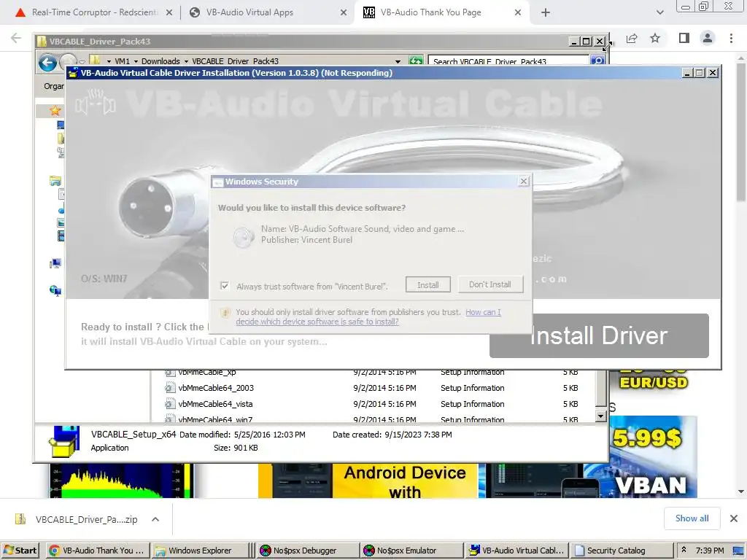Click browser back arrow

16,38
